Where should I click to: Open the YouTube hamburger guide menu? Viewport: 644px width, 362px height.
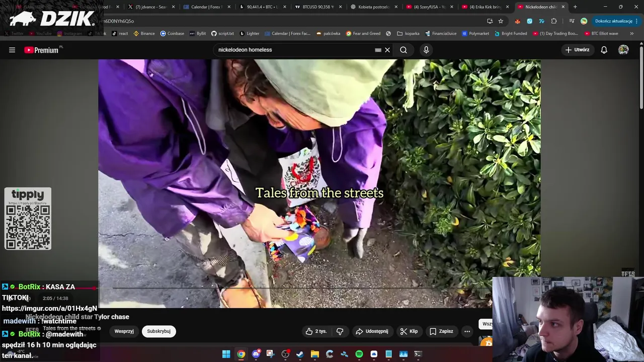coord(12,50)
